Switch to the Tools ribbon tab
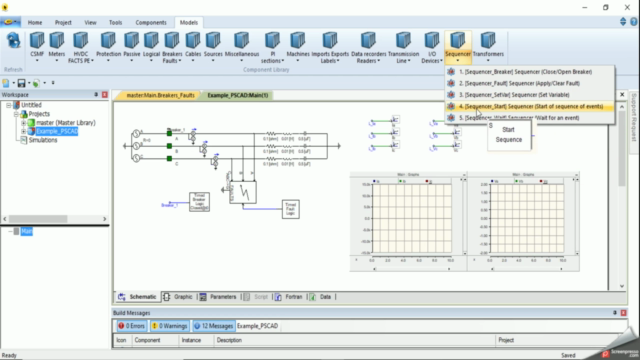The height and width of the screenshot is (360, 640). [116, 22]
